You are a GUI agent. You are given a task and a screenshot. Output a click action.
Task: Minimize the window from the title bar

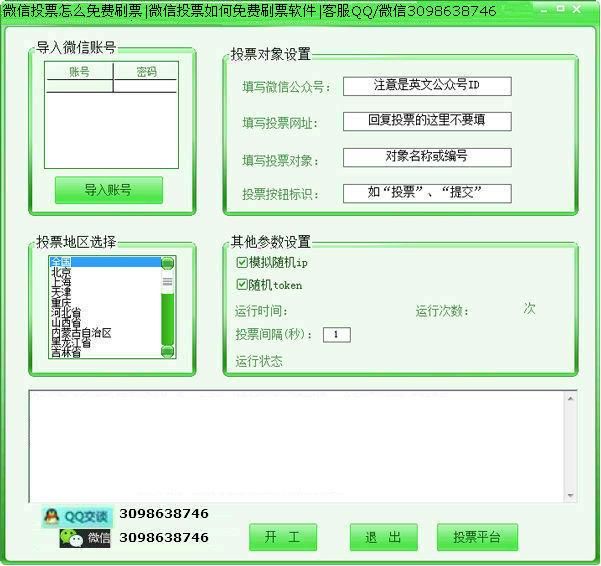pos(544,10)
